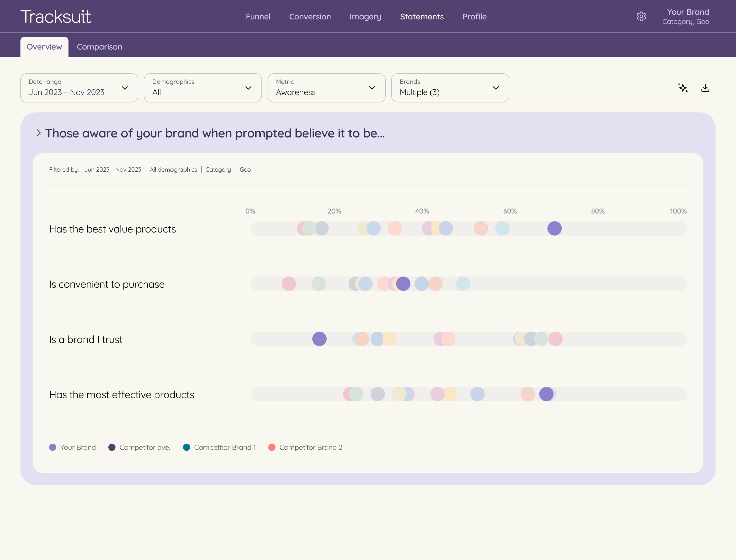The width and height of the screenshot is (736, 560).
Task: Switch to the Overview tab
Action: click(x=44, y=47)
